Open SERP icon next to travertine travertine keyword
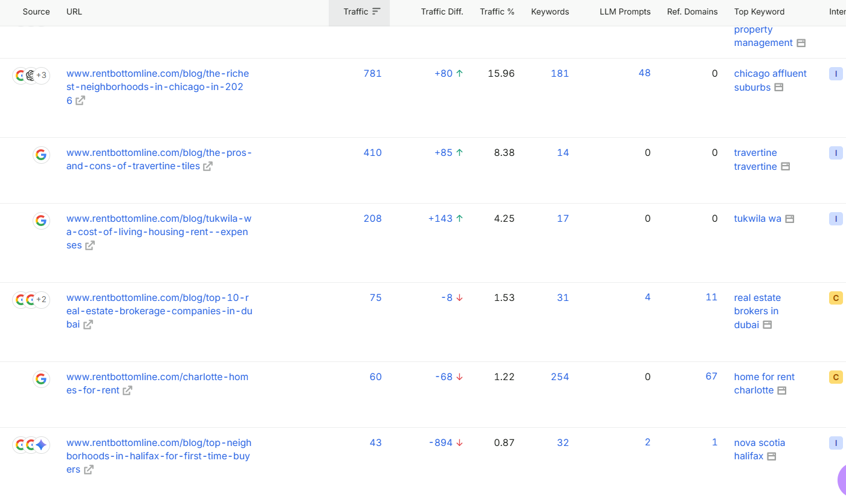This screenshot has width=846, height=504. [x=786, y=166]
